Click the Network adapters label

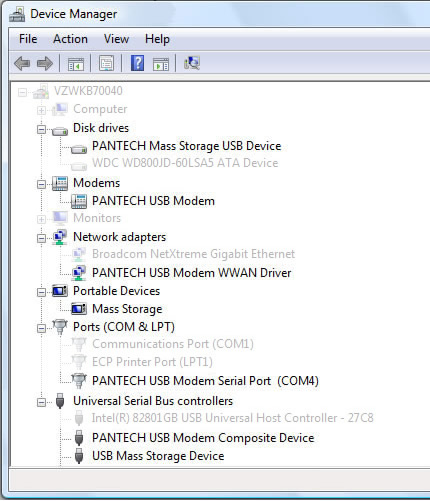click(x=120, y=237)
